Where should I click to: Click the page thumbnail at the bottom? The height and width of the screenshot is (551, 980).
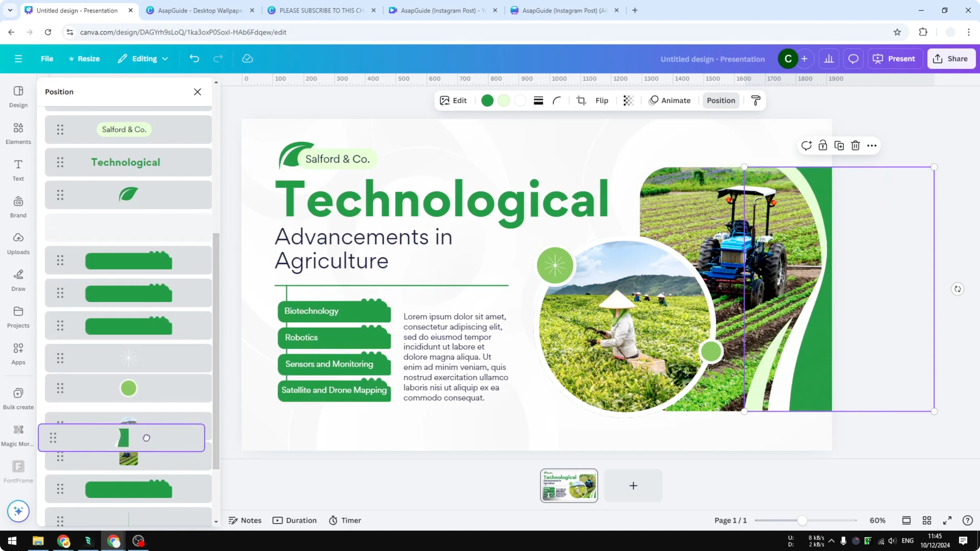point(568,486)
